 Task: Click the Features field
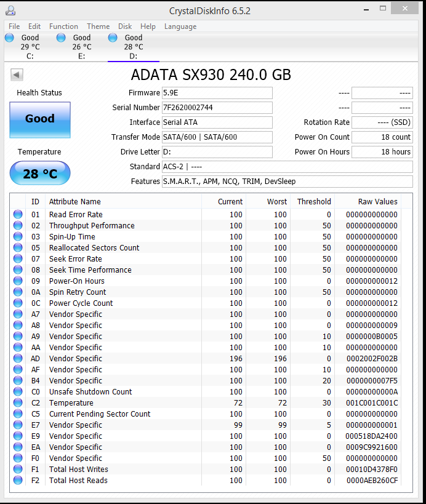point(287,182)
